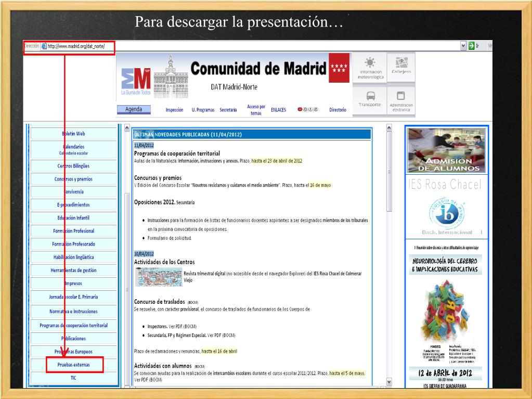Open Nosotros reciclamos y cuidamos concurso link
The image size is (532, 399).
point(236,185)
